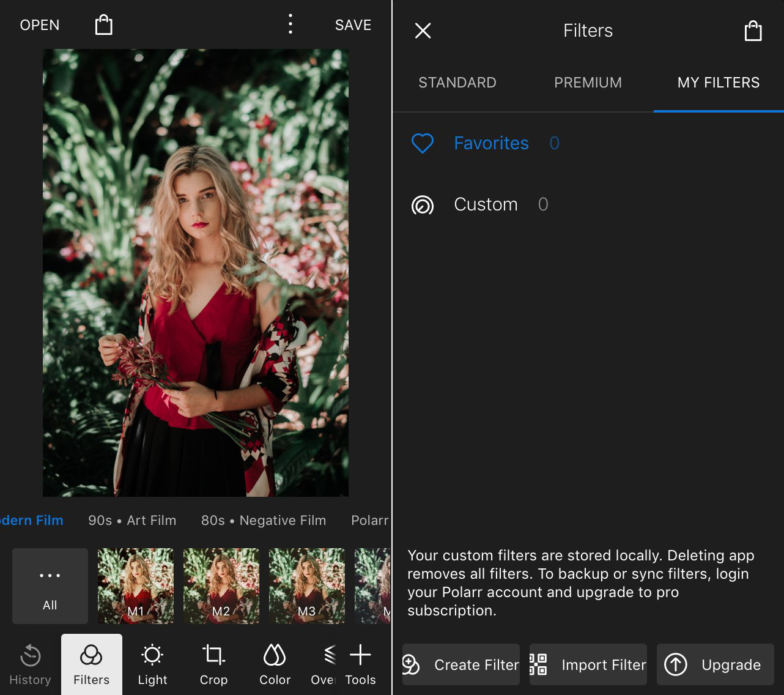This screenshot has width=784, height=695.
Task: Open the Color adjustments
Action: tap(275, 664)
